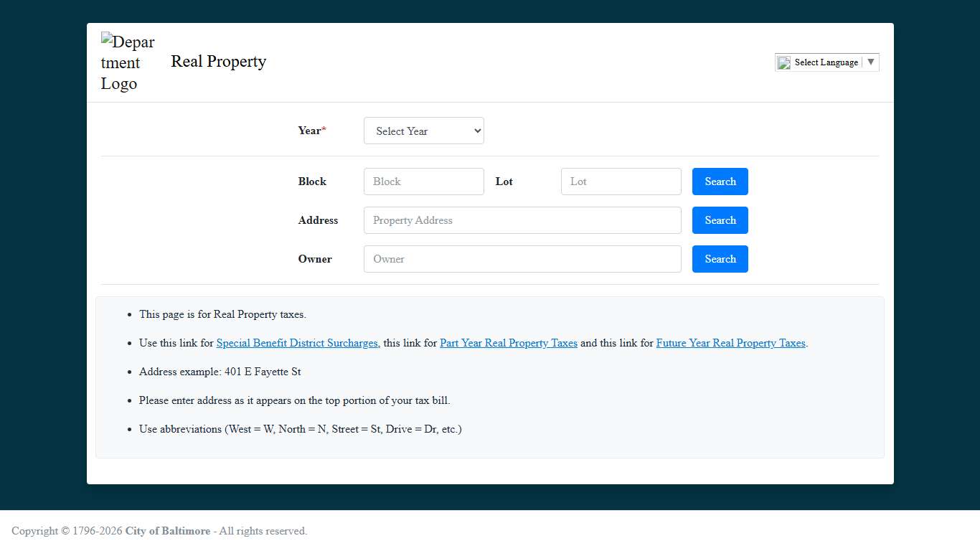
Task: Click the Department Logo image
Action: click(x=128, y=62)
